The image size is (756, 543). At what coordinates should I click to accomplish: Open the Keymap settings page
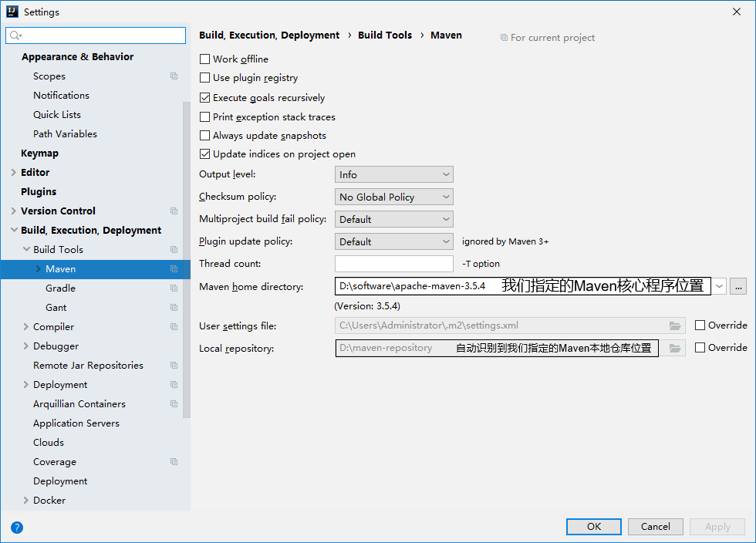coord(39,153)
